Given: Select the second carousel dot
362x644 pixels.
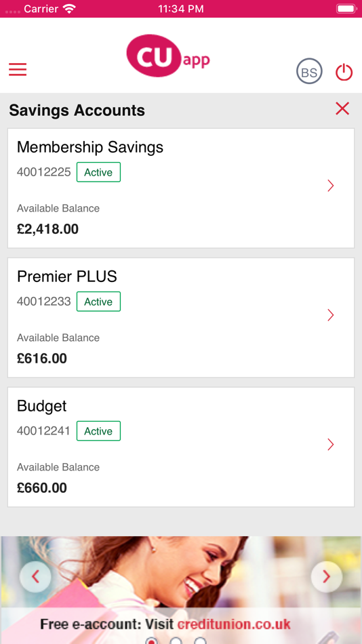Looking at the screenshot, I should point(176,641).
